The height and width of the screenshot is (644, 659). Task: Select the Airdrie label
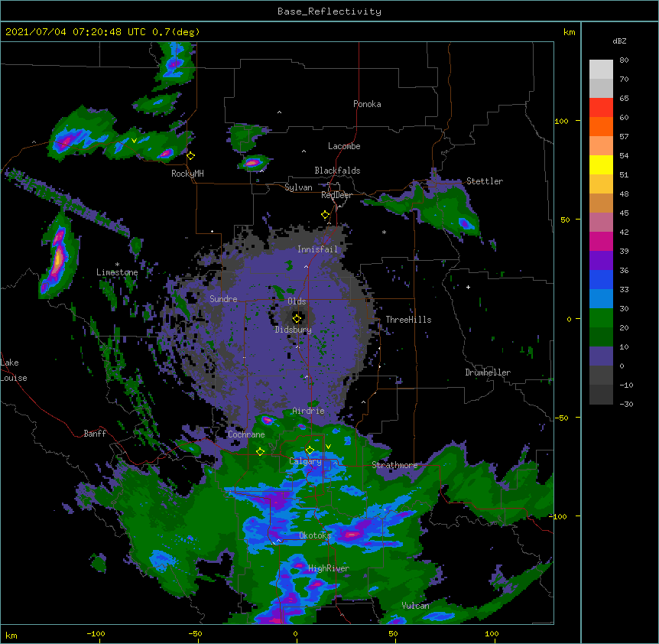point(308,411)
